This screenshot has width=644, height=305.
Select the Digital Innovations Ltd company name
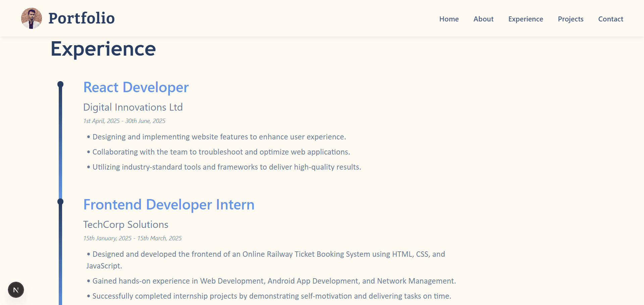coord(133,107)
